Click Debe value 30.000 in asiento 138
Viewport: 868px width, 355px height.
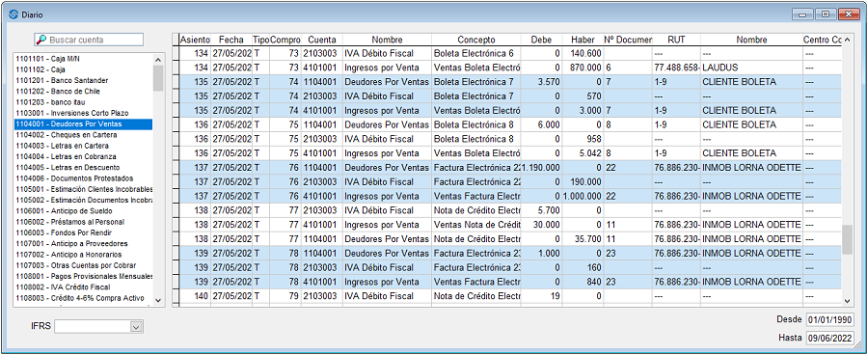(x=541, y=225)
